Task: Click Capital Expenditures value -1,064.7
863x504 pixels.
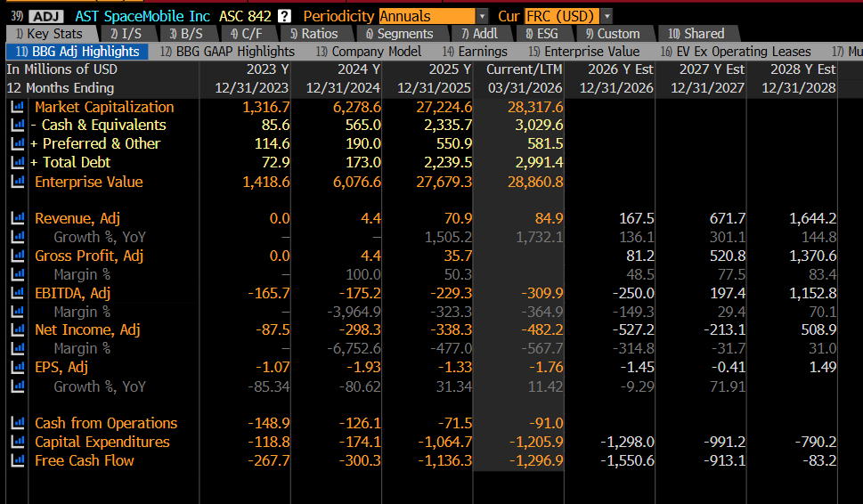Action: 444,442
